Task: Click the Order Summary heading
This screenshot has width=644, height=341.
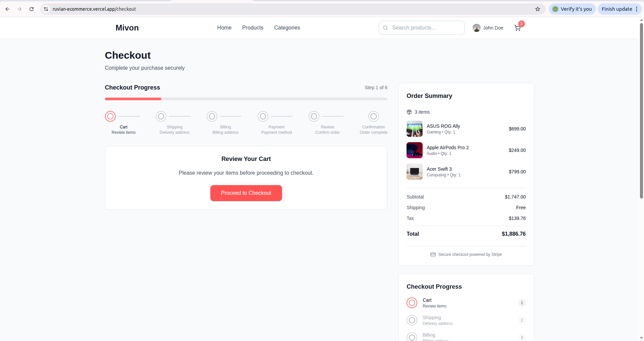Action: pyautogui.click(x=429, y=96)
